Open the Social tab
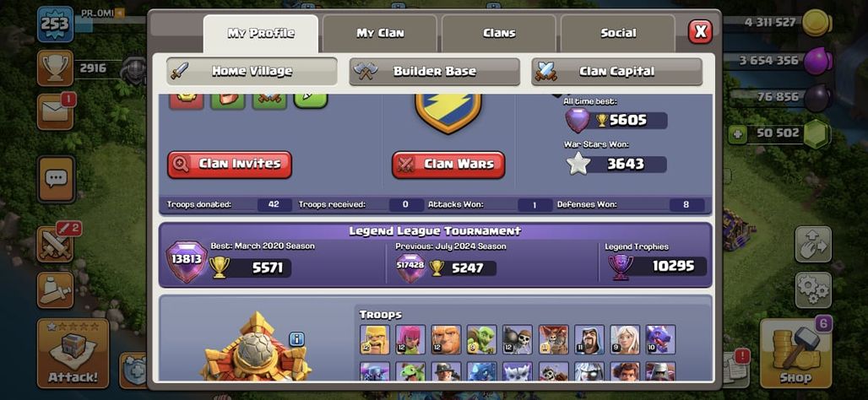This screenshot has height=400, width=868. coord(618,33)
